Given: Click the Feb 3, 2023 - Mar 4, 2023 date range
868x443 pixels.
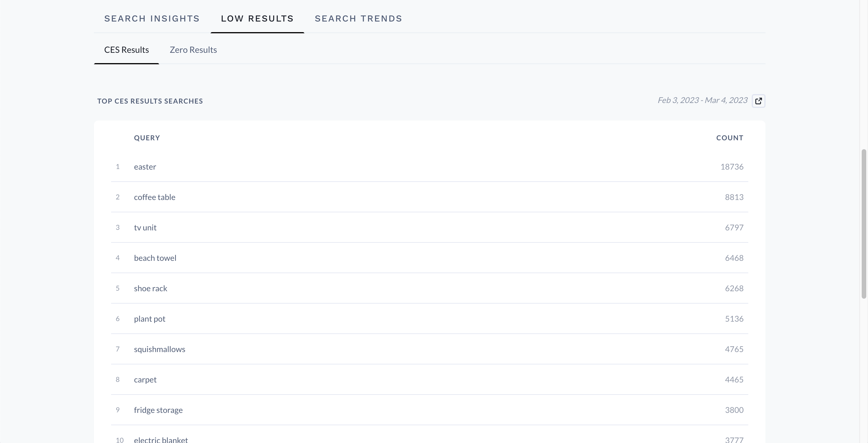Looking at the screenshot, I should [x=702, y=100].
